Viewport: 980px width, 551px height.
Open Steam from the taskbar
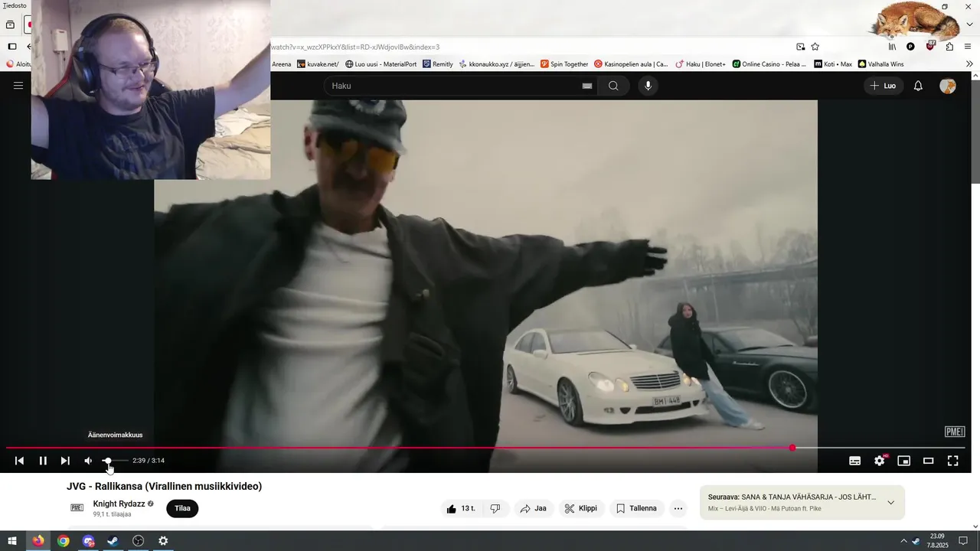tap(113, 541)
